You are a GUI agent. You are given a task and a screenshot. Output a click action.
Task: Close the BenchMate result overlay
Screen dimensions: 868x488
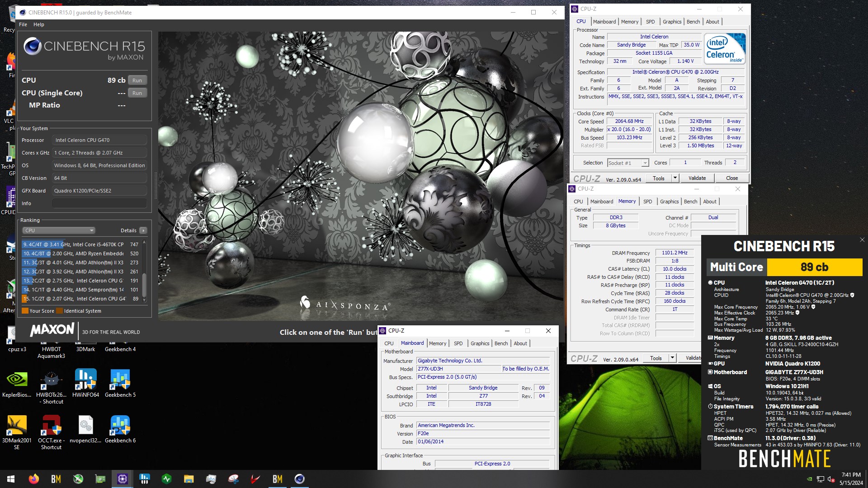point(862,240)
